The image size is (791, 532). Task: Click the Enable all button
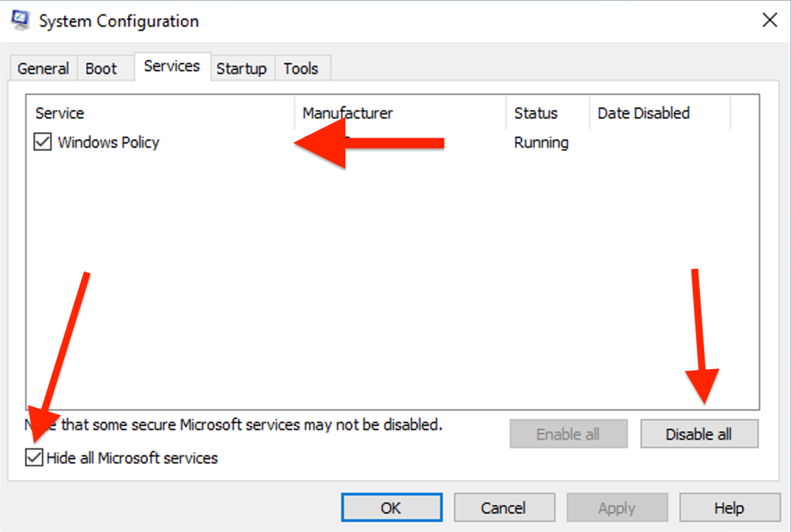click(x=568, y=433)
